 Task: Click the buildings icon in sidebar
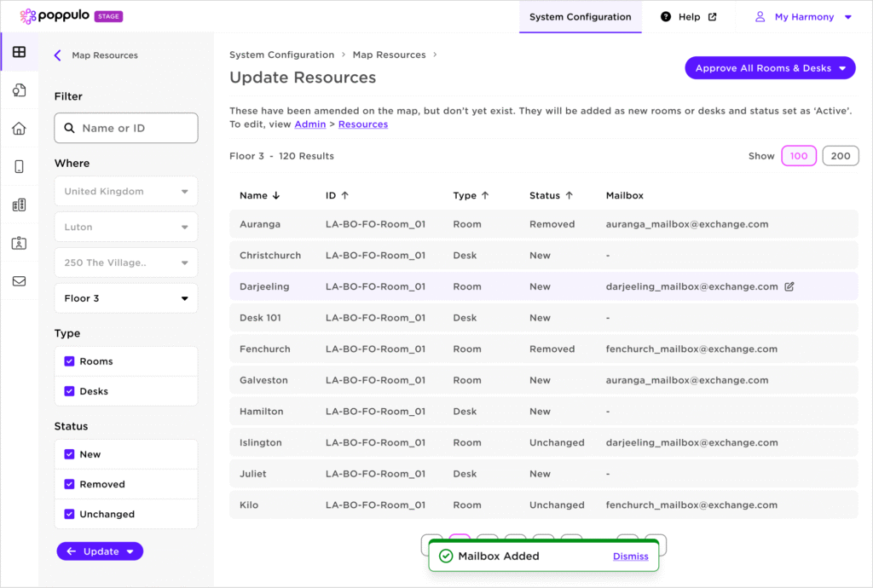[x=19, y=205]
